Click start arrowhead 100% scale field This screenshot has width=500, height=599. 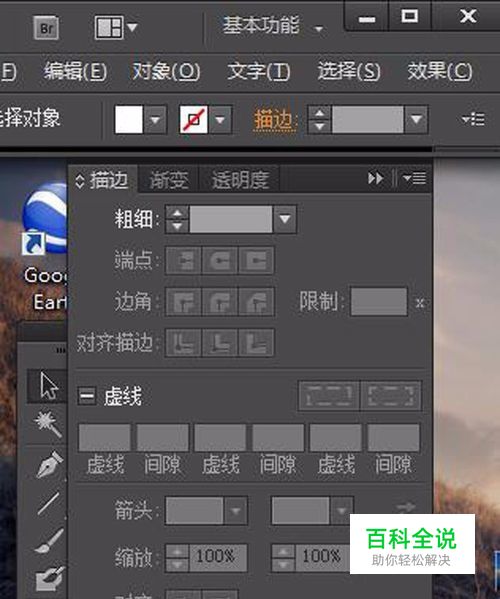tap(218, 558)
